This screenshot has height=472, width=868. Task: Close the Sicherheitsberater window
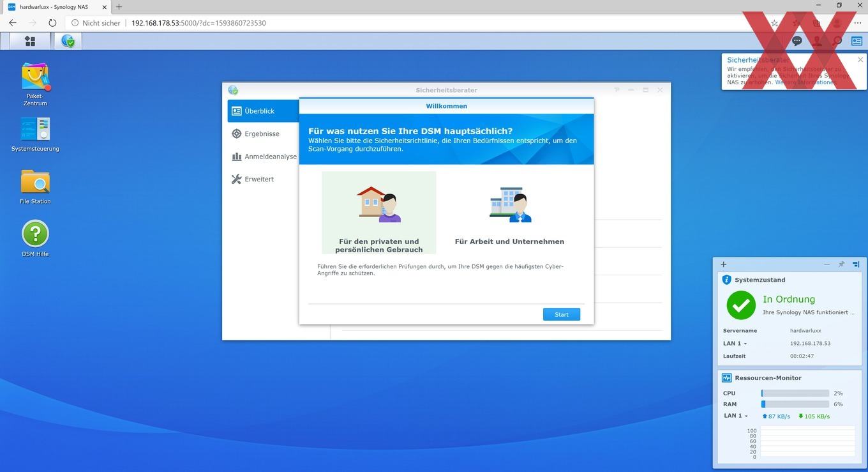coord(660,90)
